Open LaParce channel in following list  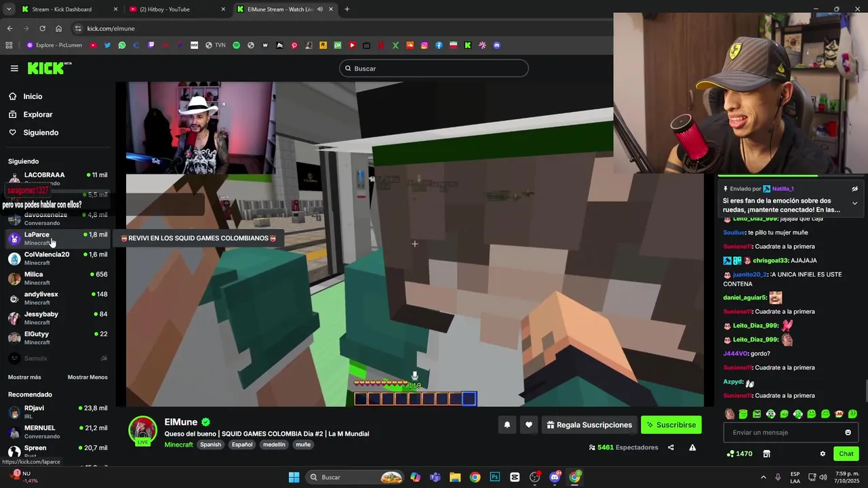point(58,238)
